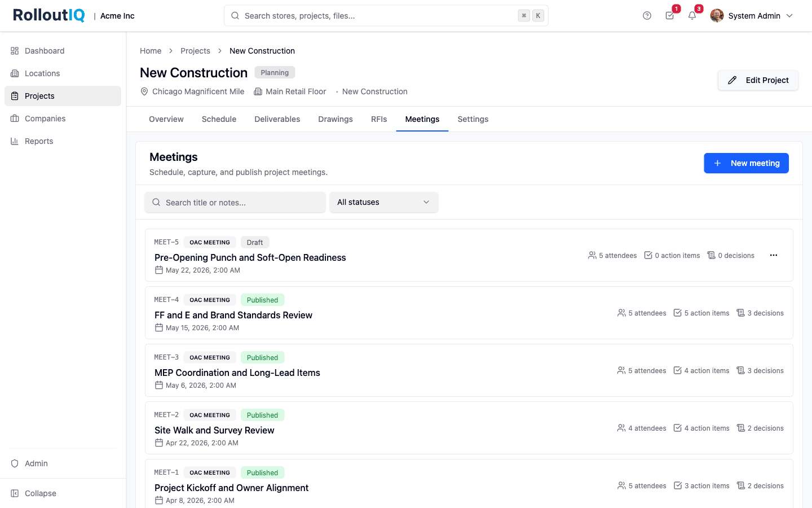Image resolution: width=812 pixels, height=508 pixels.
Task: Open Project Kickoff and Owner Alignment meeting
Action: pos(231,488)
